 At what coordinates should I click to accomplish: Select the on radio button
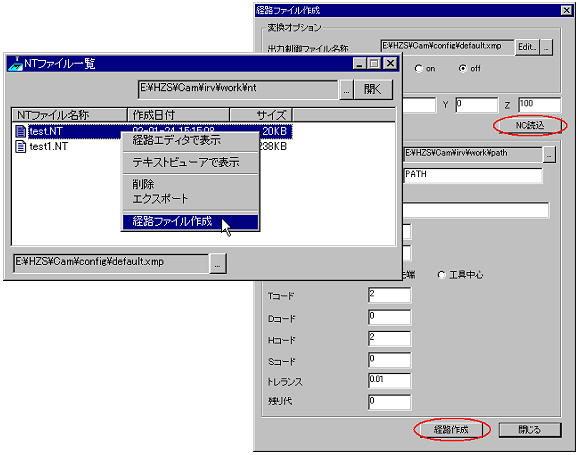(x=418, y=69)
